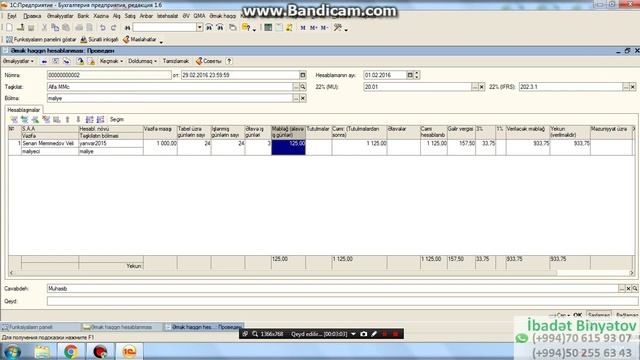Show the functions panel (Funksiyaların panelini göstər)
The width and height of the screenshot is (640, 360).
[x=41, y=40]
